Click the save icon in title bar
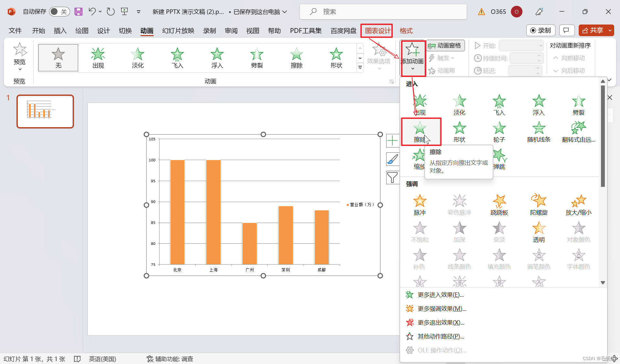Image resolution: width=620 pixels, height=364 pixels. point(78,12)
